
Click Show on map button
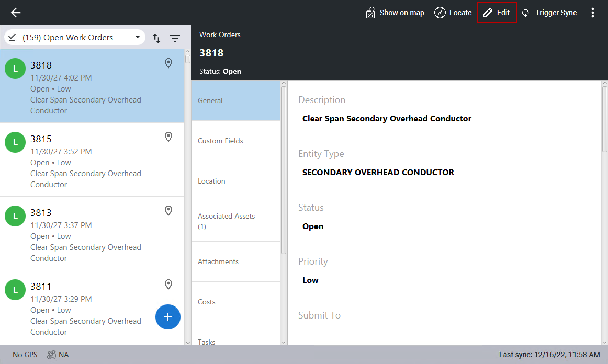point(395,13)
